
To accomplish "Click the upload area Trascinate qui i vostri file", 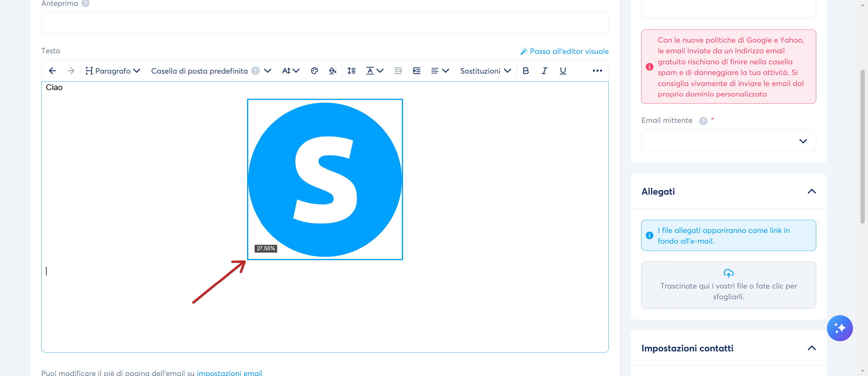I will click(x=729, y=285).
